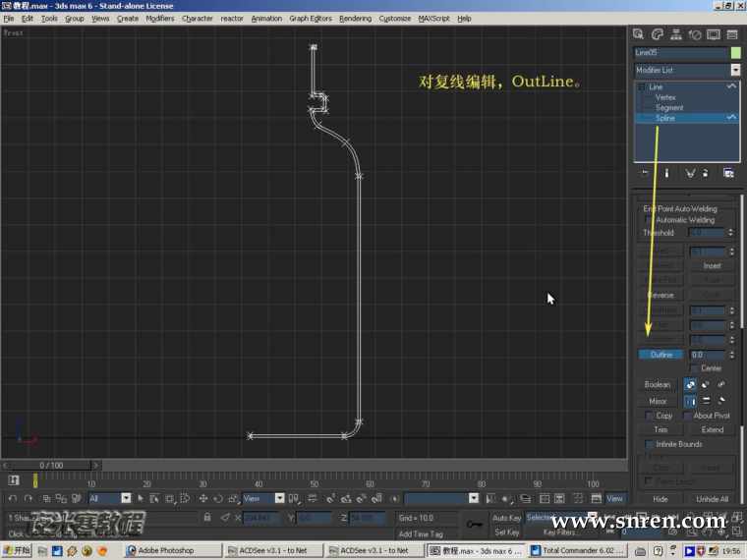The width and height of the screenshot is (747, 560).
Task: Open the Modifiers menu
Action: 159,18
